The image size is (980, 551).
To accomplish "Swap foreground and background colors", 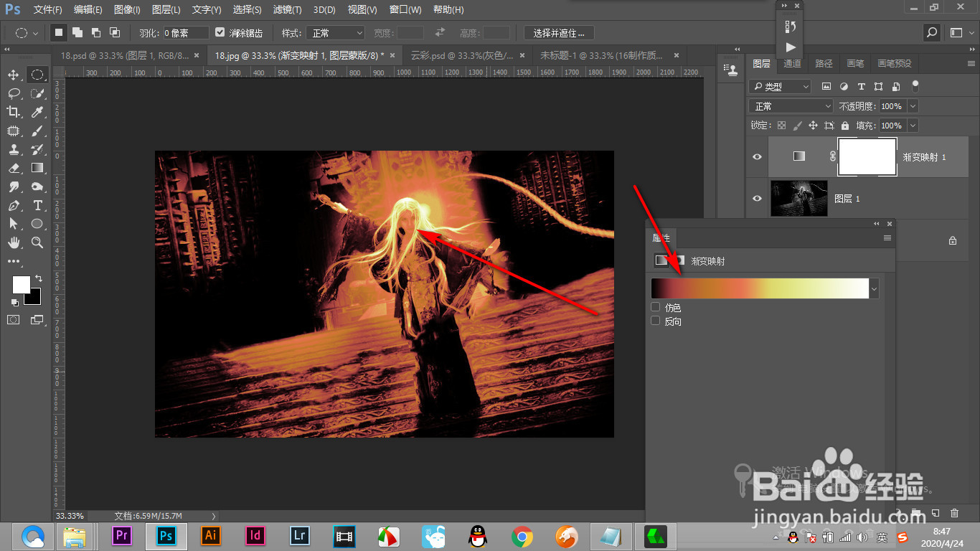I will tap(39, 278).
